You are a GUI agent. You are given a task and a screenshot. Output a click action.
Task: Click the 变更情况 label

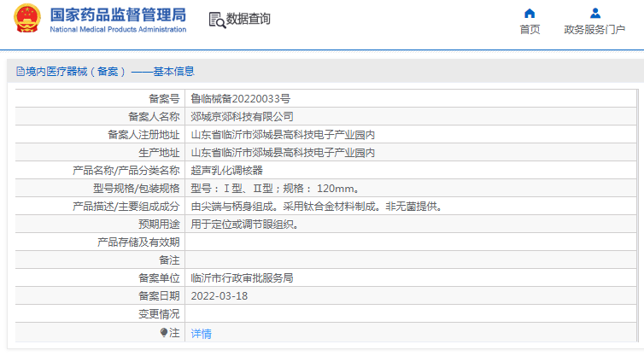[x=159, y=314]
